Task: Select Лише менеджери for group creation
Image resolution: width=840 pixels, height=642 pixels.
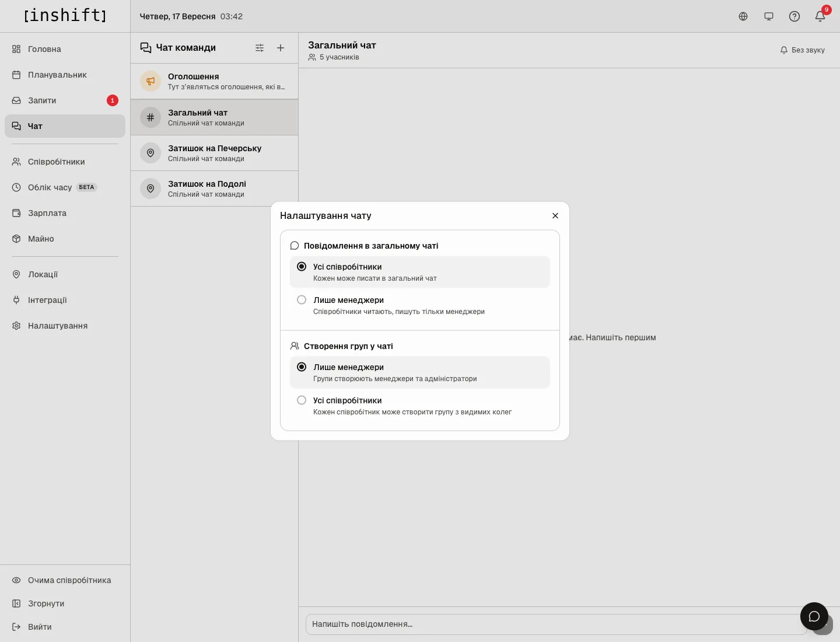Action: (420, 372)
